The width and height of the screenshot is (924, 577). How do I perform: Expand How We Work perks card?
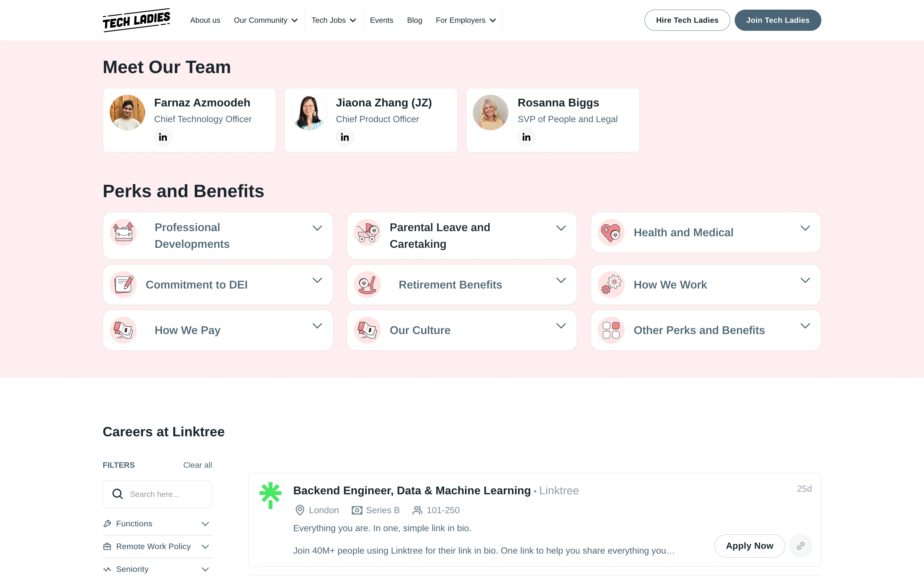[805, 280]
